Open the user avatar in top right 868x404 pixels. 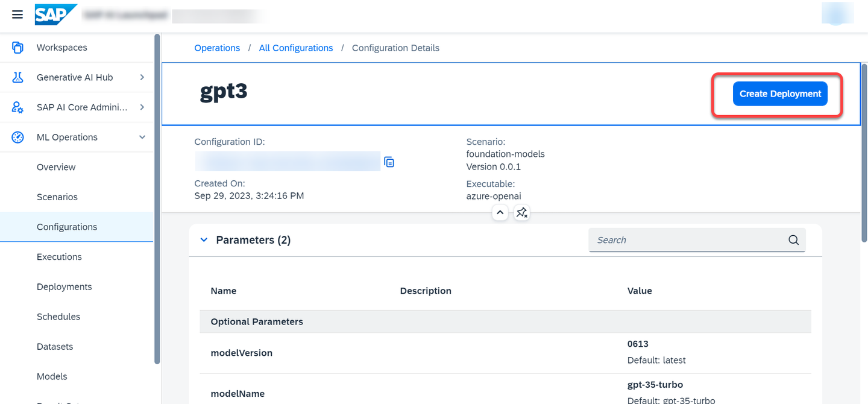tap(837, 13)
